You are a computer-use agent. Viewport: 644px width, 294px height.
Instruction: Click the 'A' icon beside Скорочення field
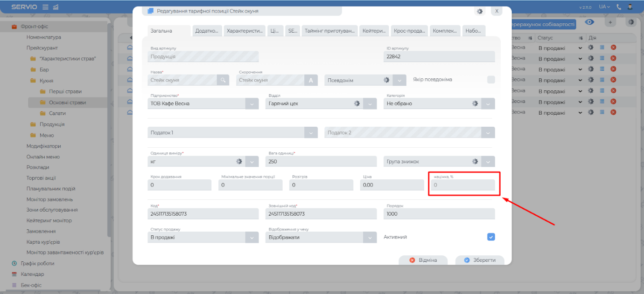click(311, 80)
